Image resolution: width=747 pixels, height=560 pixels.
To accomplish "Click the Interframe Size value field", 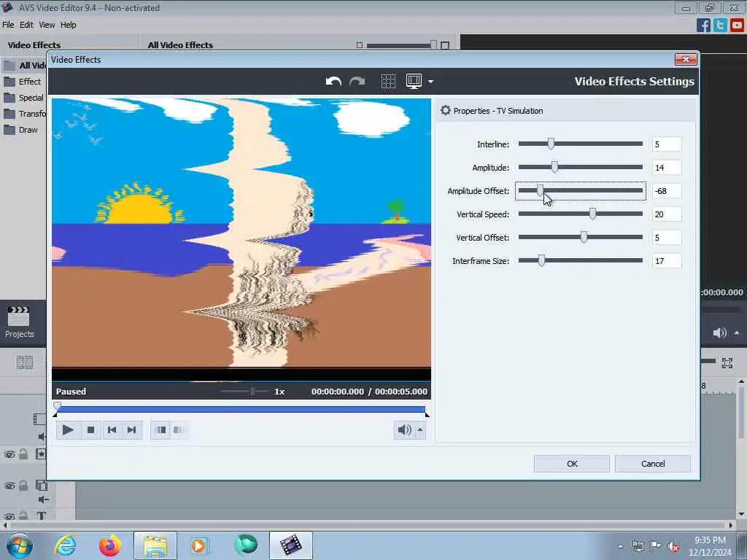I will coord(667,261).
